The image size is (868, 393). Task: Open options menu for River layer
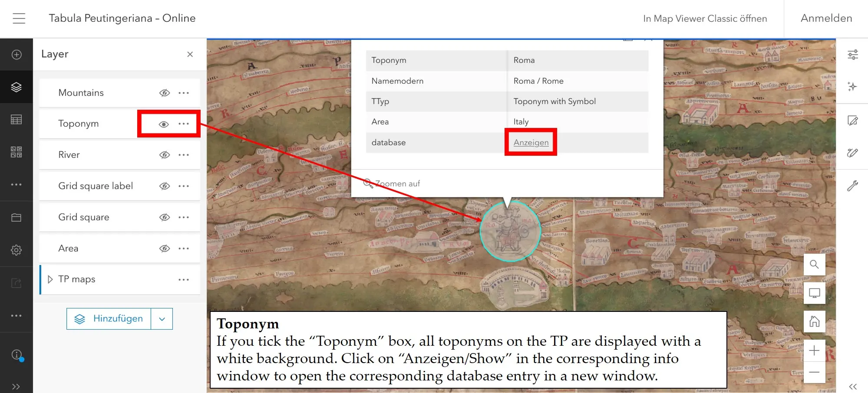184,155
